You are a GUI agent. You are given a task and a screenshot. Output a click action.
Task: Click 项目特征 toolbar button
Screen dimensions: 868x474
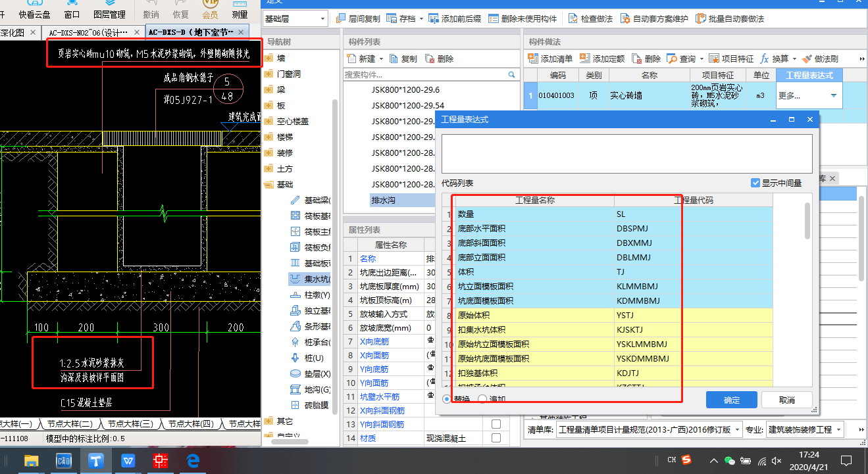tap(730, 59)
